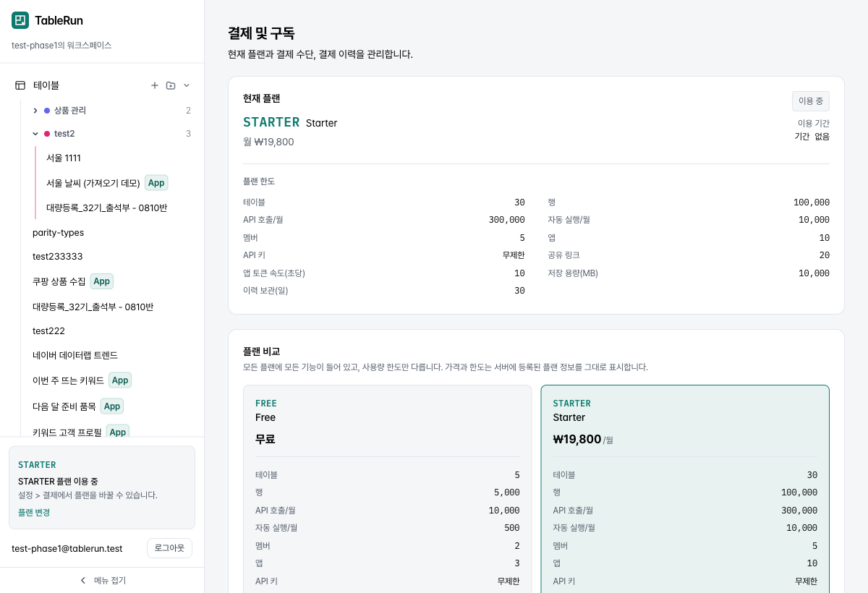
Task: Open the 다음 달 준비 품목 table
Action: pos(64,406)
